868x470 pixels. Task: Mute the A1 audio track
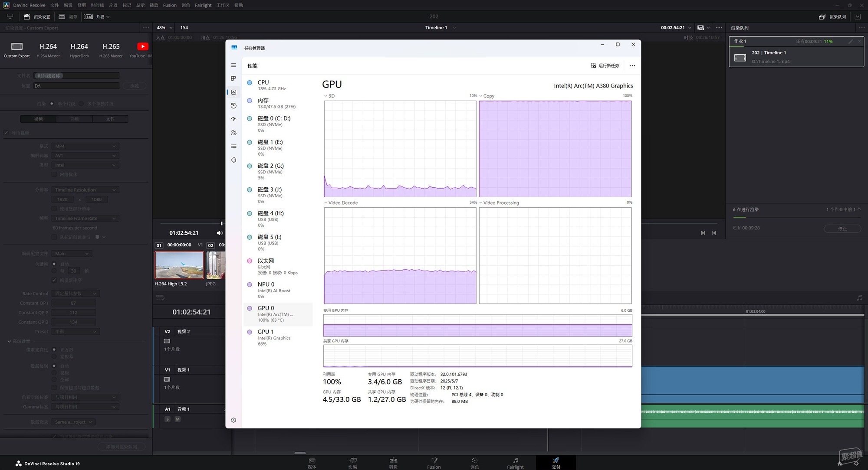tap(178, 419)
